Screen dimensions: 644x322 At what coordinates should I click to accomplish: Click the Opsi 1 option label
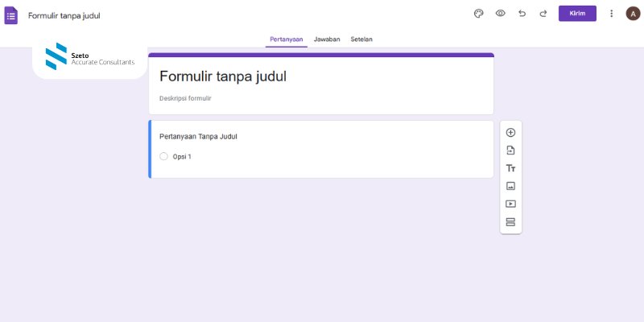coord(182,157)
